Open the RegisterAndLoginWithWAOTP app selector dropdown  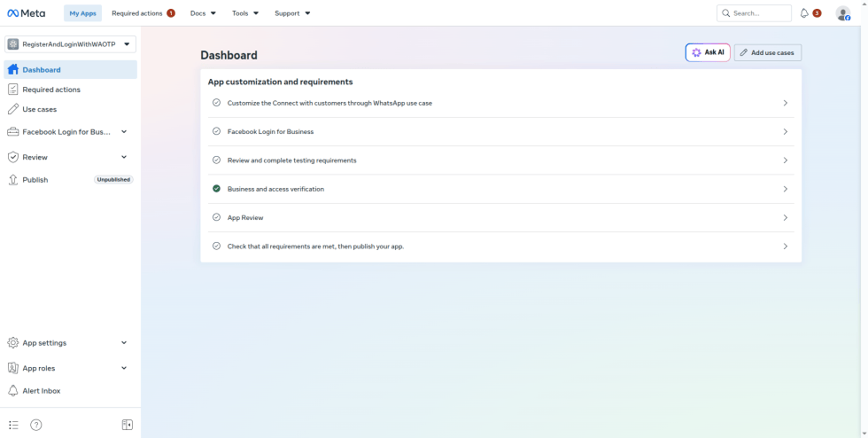pyautogui.click(x=70, y=44)
